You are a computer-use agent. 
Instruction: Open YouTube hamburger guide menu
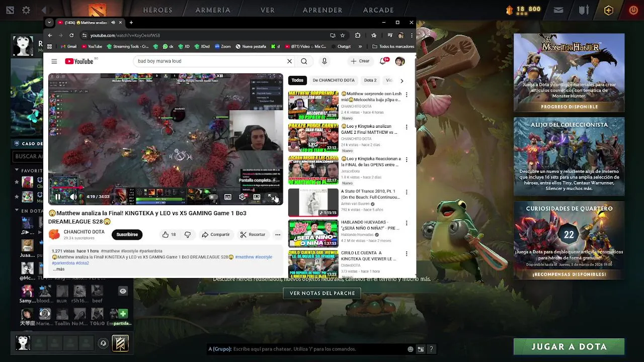(54, 61)
